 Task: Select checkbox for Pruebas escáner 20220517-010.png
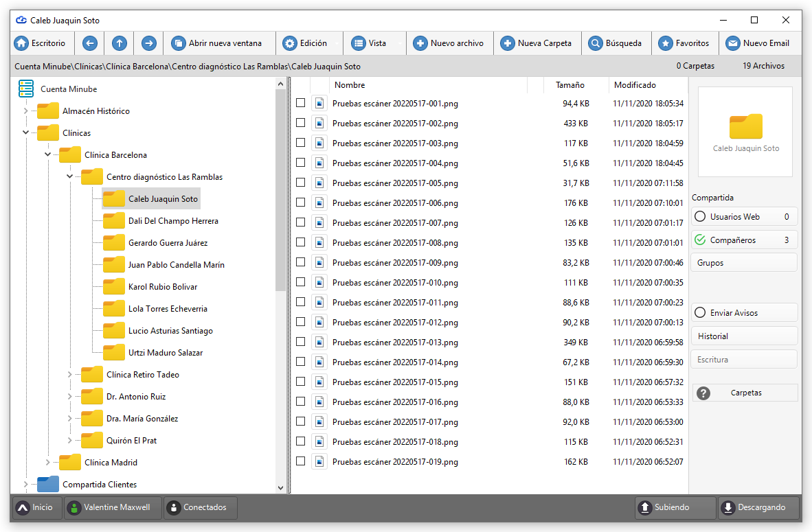300,282
